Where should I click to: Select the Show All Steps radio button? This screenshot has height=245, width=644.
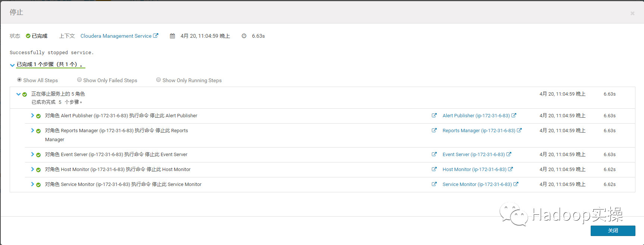click(19, 80)
